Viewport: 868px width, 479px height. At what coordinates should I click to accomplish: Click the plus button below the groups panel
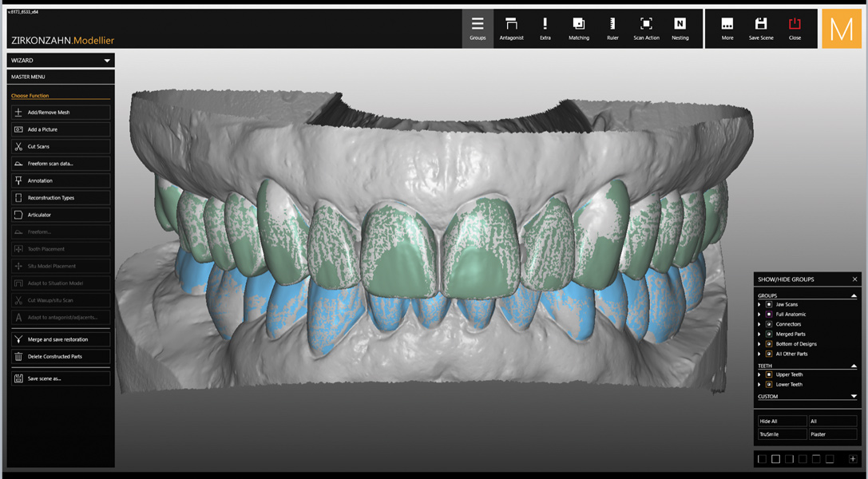pos(853,459)
